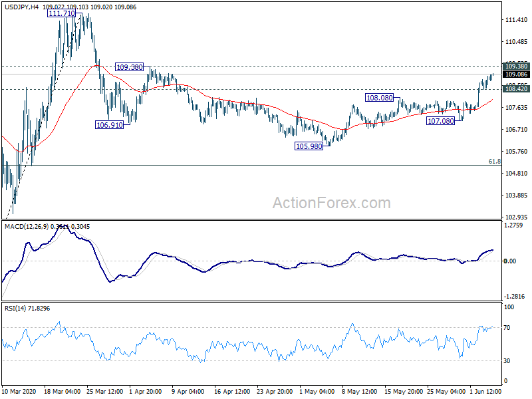Click the 8 May 12:00 date label
This screenshot has width=532, height=399.
click(359, 392)
